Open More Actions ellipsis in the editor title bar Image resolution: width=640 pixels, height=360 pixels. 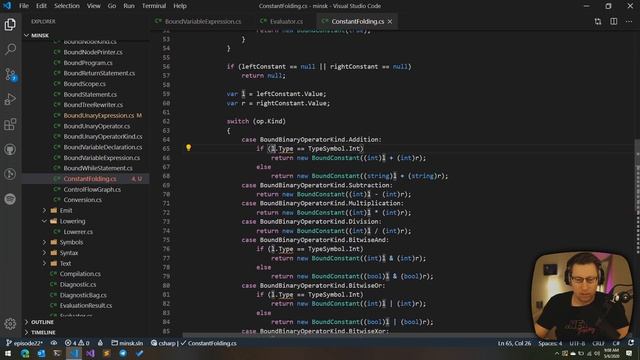[x=629, y=21]
